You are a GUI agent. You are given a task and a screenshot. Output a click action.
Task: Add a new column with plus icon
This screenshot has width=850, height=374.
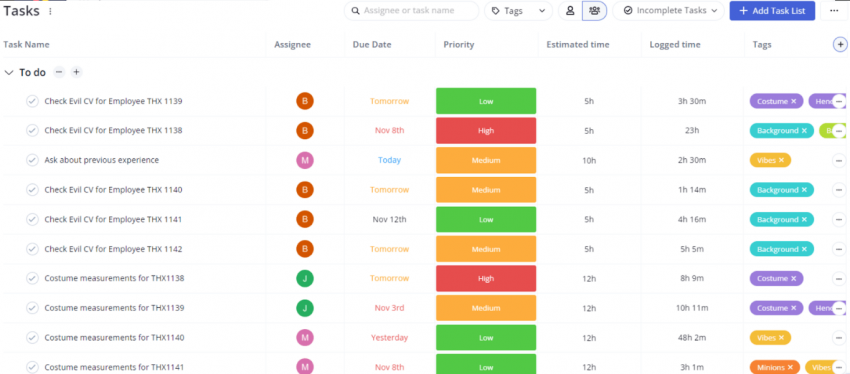click(840, 44)
